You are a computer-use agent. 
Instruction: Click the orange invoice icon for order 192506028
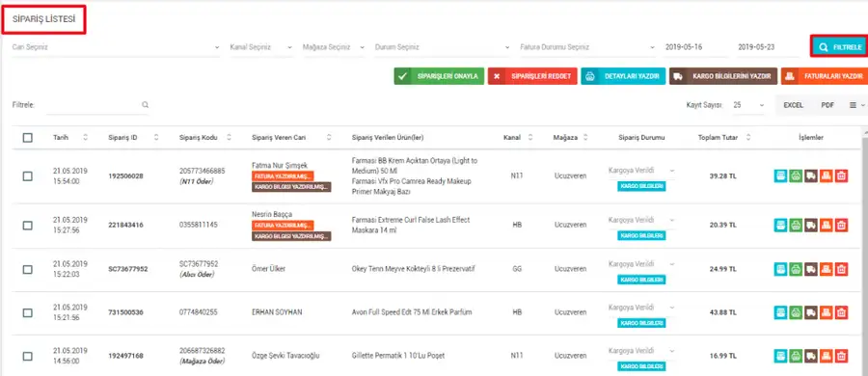tap(826, 176)
